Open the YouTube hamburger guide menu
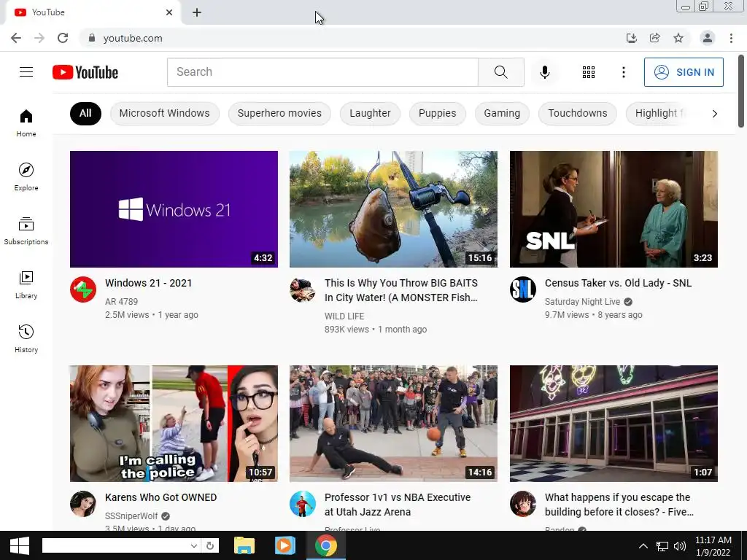This screenshot has width=747, height=560. [x=26, y=72]
